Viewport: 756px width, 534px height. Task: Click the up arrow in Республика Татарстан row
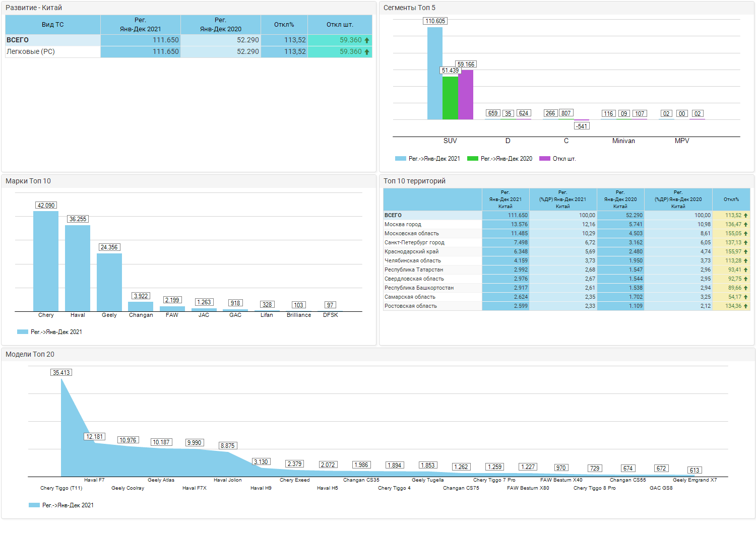(746, 270)
